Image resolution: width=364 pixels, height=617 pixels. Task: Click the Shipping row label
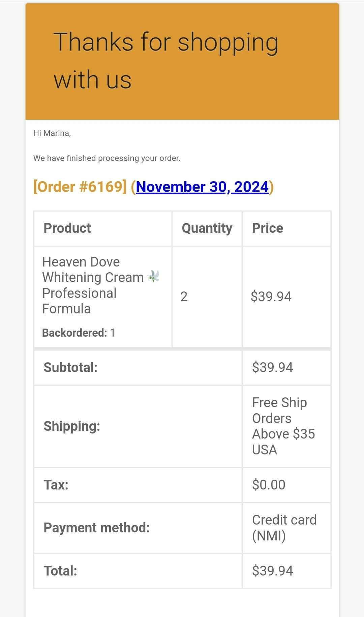(72, 426)
